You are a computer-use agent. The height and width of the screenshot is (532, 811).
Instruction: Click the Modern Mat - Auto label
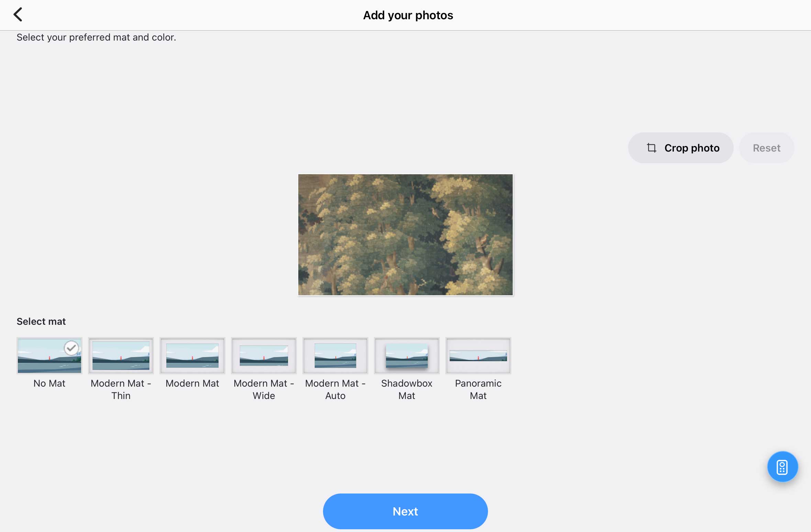(335, 389)
